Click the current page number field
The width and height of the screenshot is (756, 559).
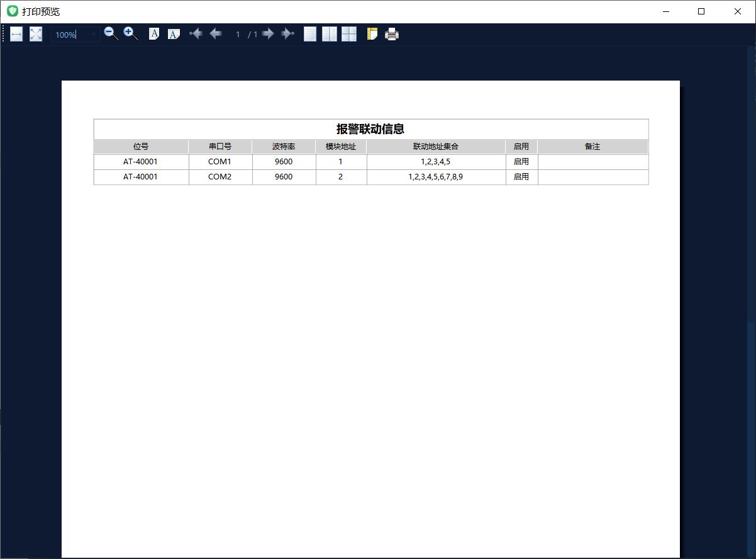pos(238,35)
